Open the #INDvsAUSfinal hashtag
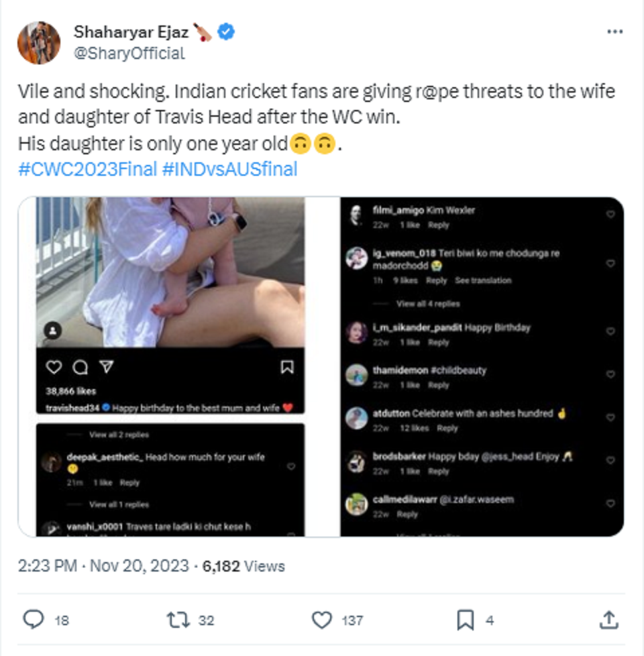644x656 pixels. (229, 170)
